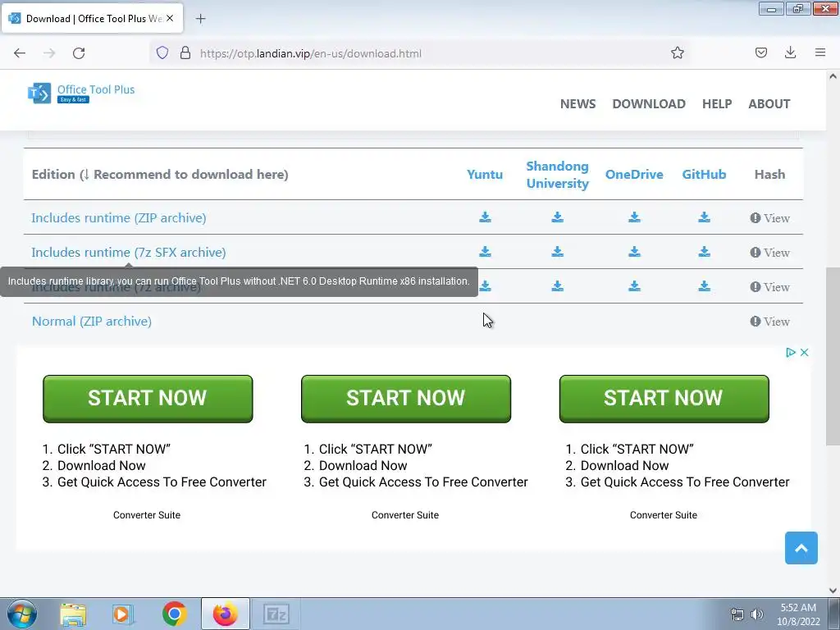Download 7z SFX archive from GitHub
Screen dimensions: 840x630
click(x=704, y=252)
